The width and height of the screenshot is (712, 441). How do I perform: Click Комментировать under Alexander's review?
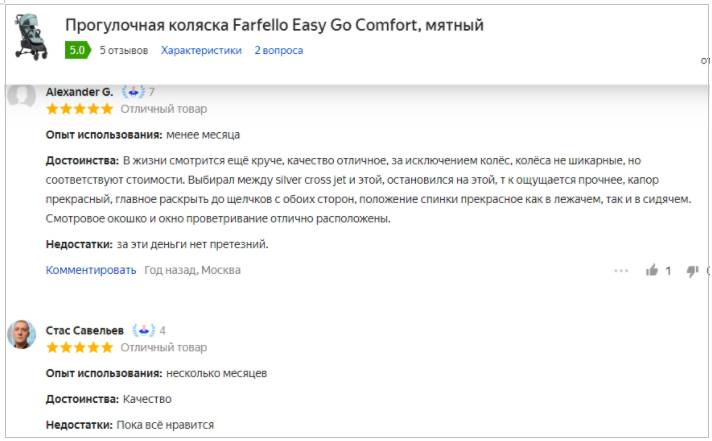pyautogui.click(x=91, y=270)
